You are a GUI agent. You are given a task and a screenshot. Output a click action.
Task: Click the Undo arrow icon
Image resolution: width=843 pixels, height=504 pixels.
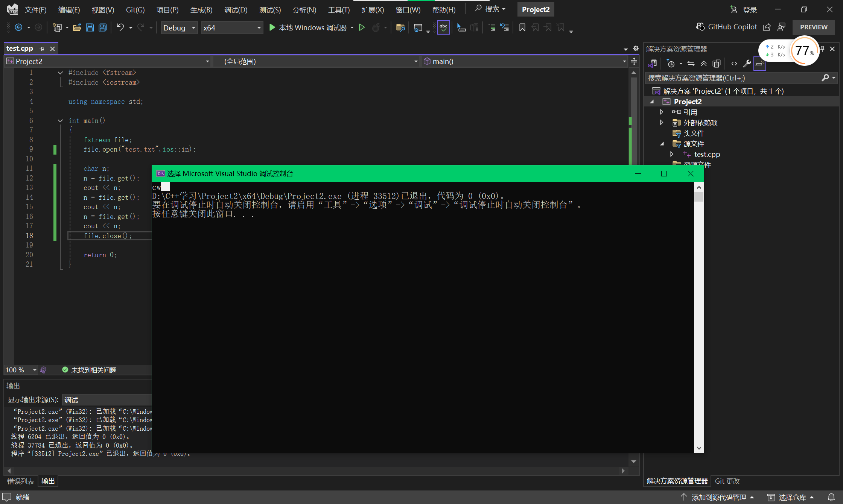(120, 27)
